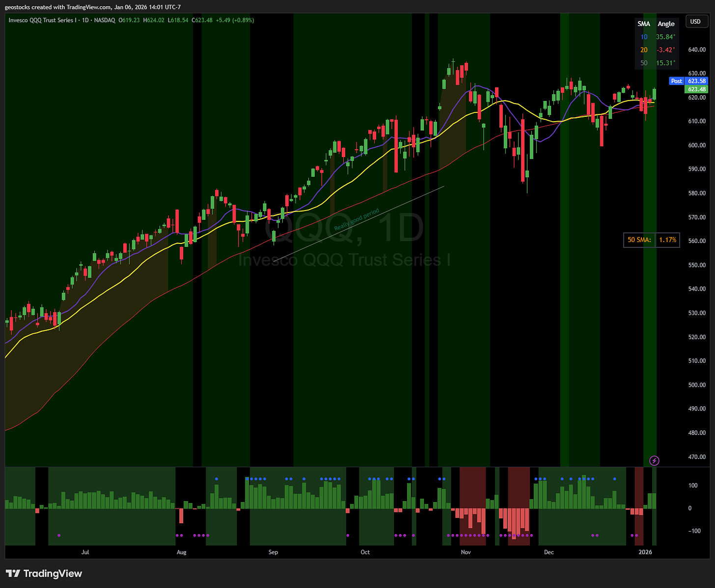Click the 470.00 price axis label
715x588 pixels.
pos(697,457)
